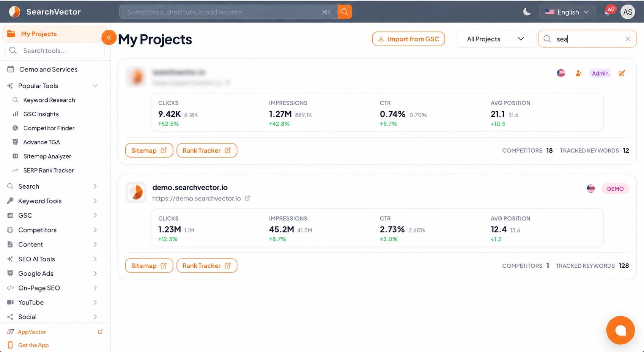Open the notifications bell showing 60
This screenshot has width=644, height=352.
pos(608,12)
